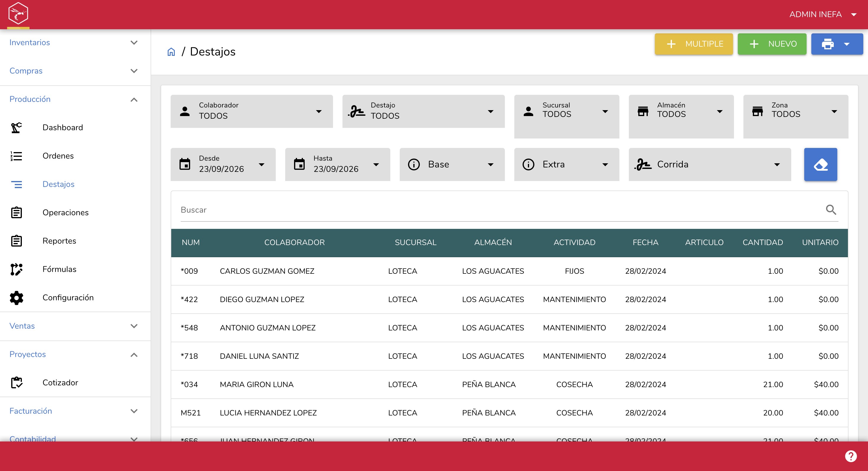Click the printer icon button
This screenshot has width=868, height=471.
click(828, 44)
